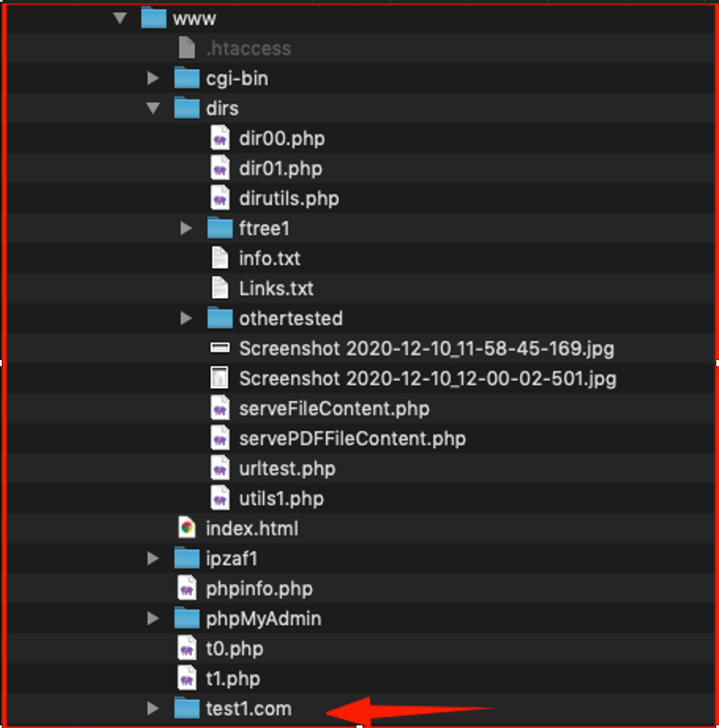Click the PHP icon next to phpinfo.php
The width and height of the screenshot is (719, 728).
(187, 589)
